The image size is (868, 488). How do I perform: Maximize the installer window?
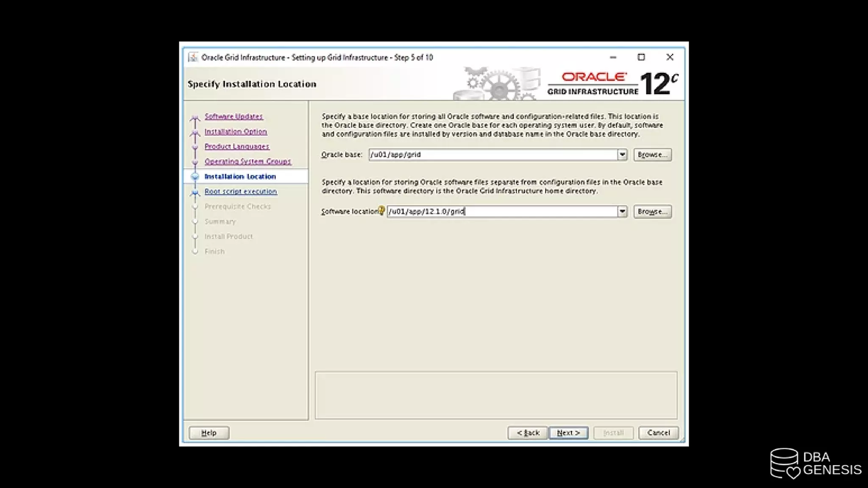(x=641, y=57)
